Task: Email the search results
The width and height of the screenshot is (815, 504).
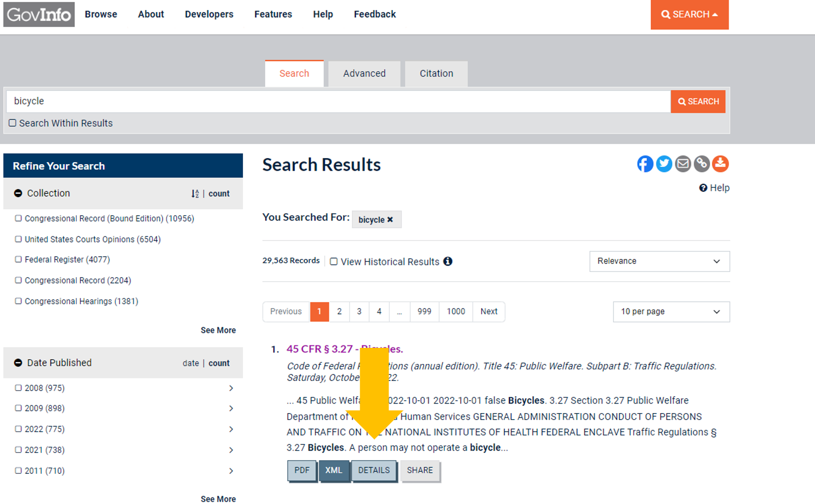Action: (683, 164)
